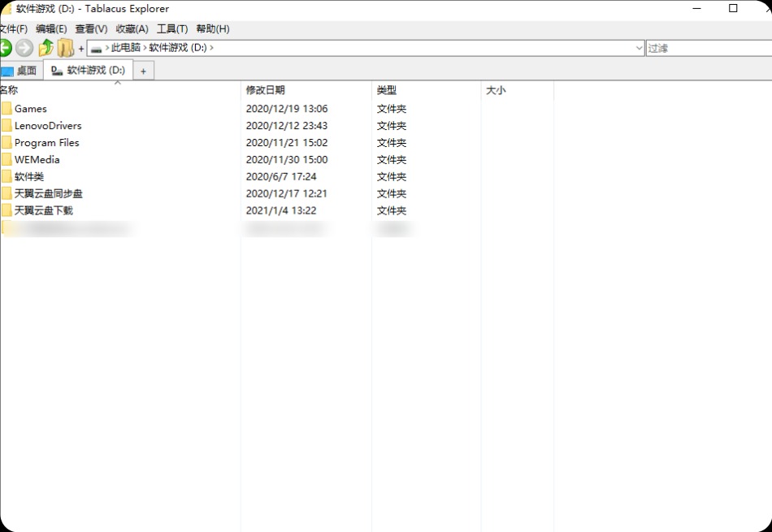Go up one level via the folder arrow icon
Screen dimensions: 772x532
(x=46, y=47)
